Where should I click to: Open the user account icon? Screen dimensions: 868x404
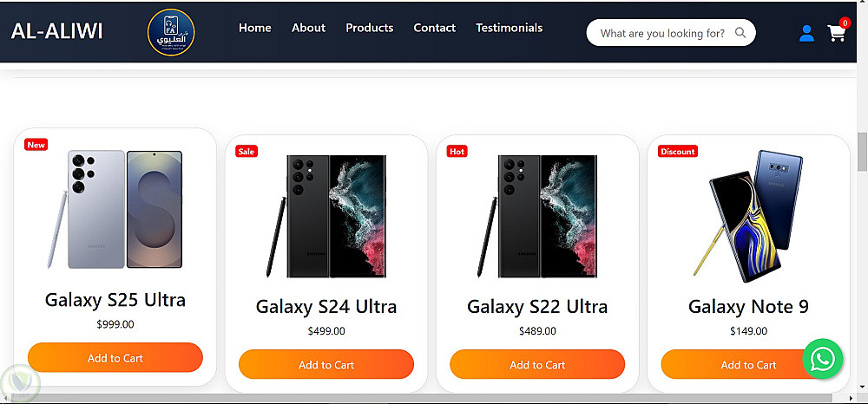pos(806,34)
